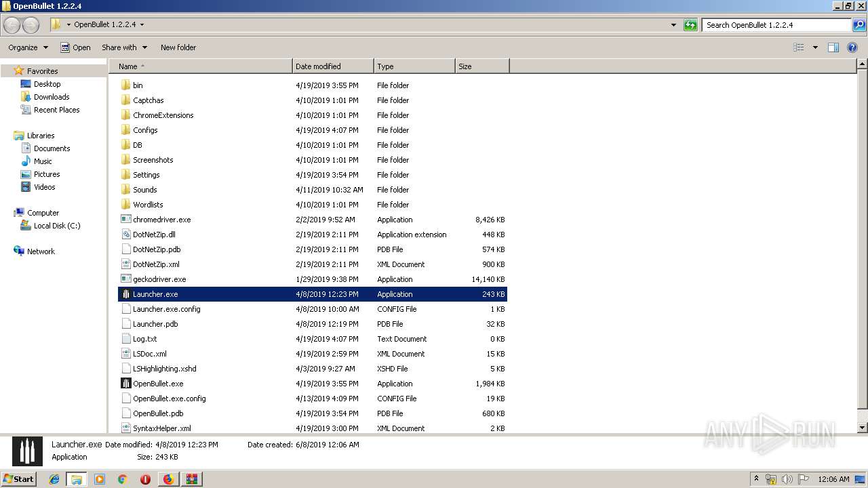This screenshot has width=868, height=488.
Task: Sort by the Size column header
Action: 482,66
